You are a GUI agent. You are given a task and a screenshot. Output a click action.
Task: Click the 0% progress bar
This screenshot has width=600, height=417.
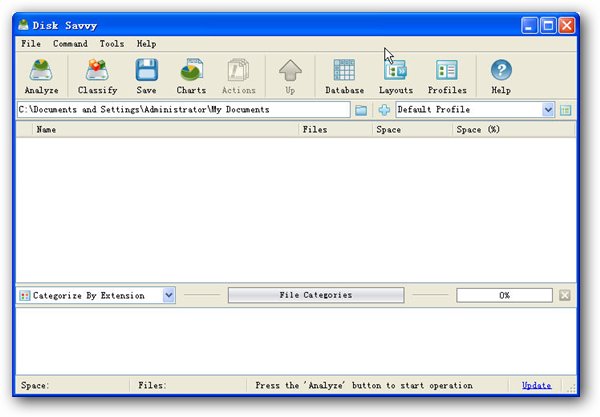(504, 295)
